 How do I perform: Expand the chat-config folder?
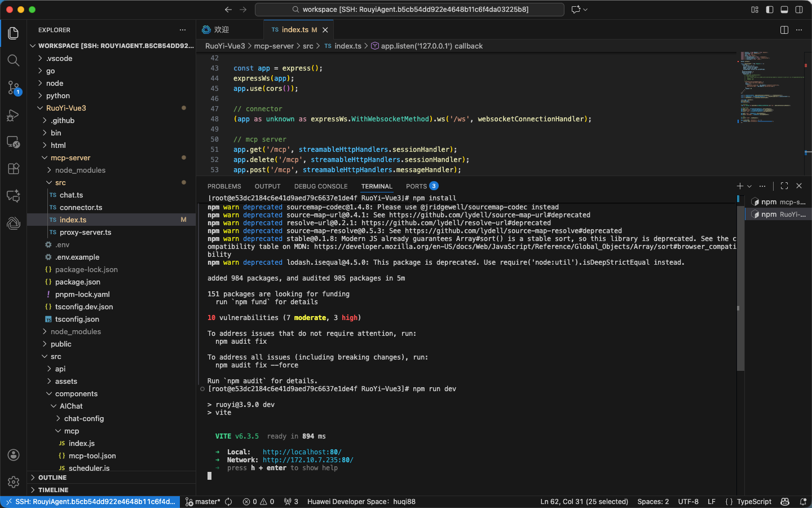point(112,418)
